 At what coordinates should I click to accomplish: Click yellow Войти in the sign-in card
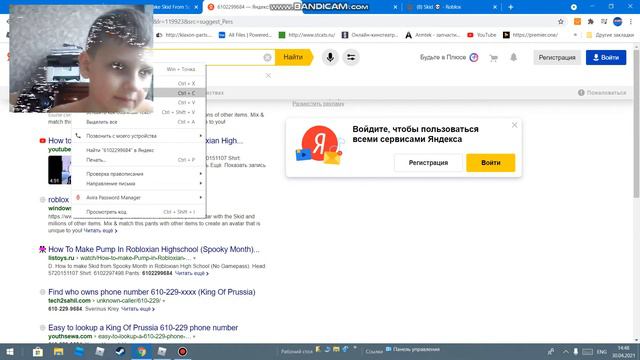tap(491, 162)
